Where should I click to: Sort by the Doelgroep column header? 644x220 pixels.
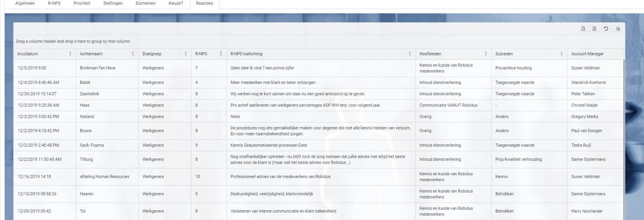152,54
